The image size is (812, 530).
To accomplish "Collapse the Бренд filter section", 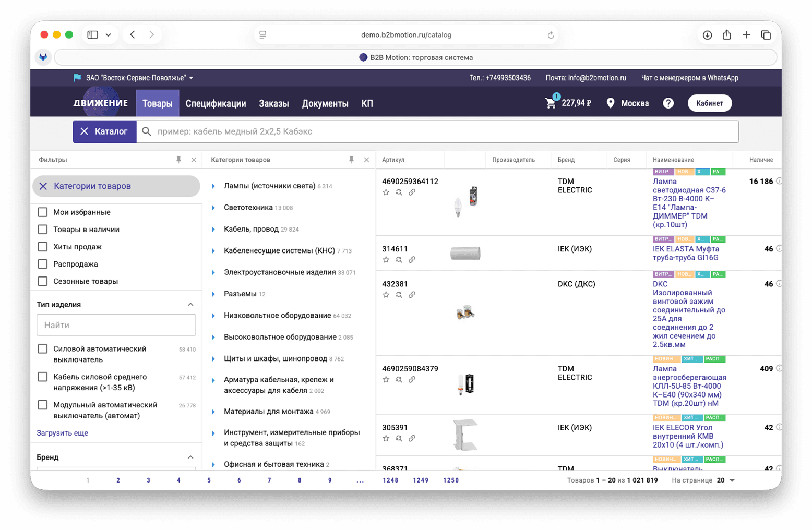I will 190,457.
